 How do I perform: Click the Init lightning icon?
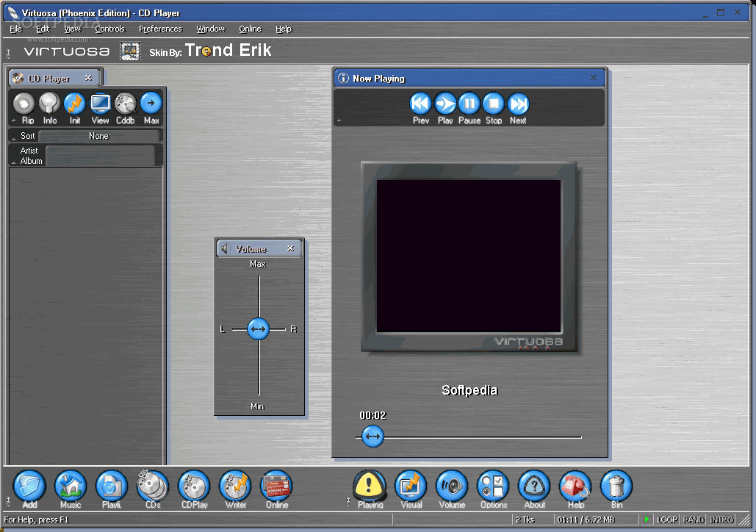click(x=75, y=103)
